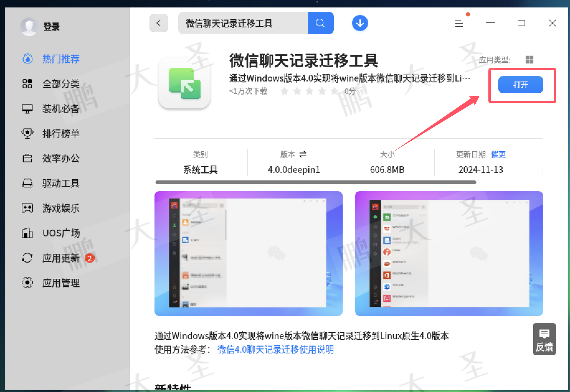Click 热门推荐 menu label

[x=61, y=59]
